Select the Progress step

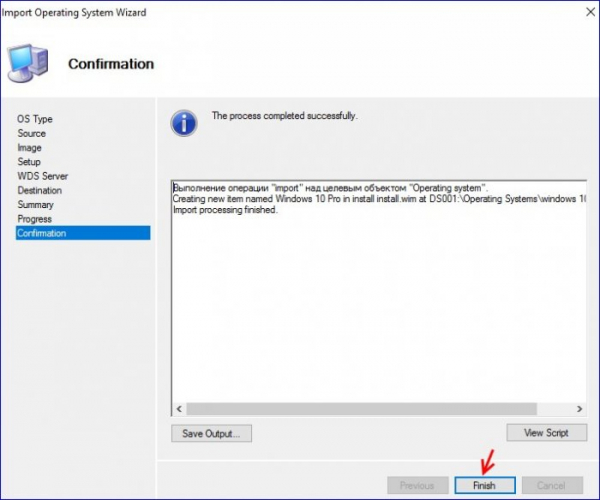(34, 219)
